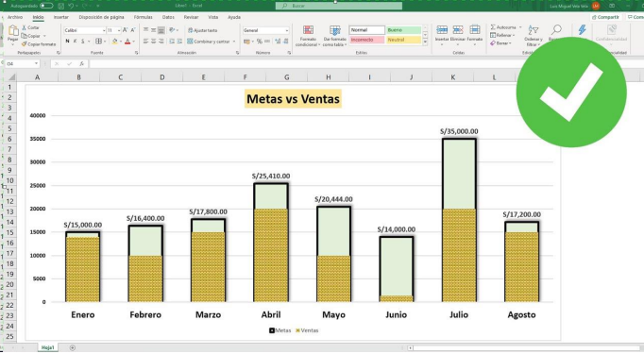Click the Borders icon in Fuente

point(98,42)
